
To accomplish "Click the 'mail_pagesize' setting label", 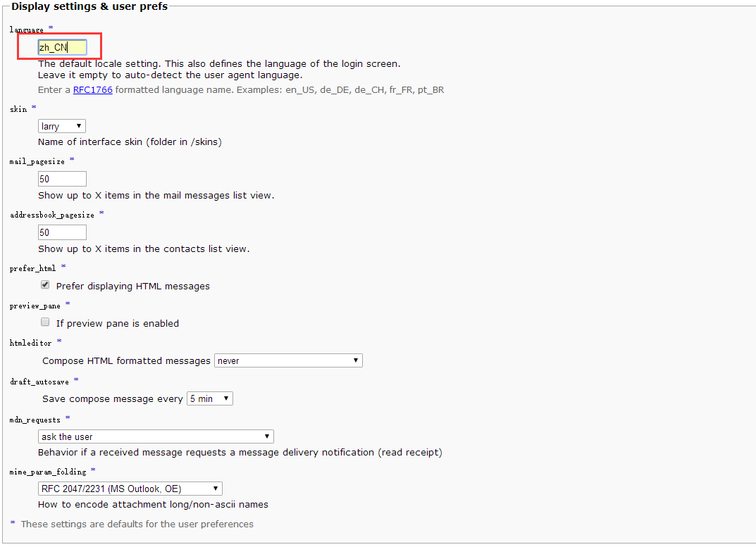I will click(x=37, y=161).
